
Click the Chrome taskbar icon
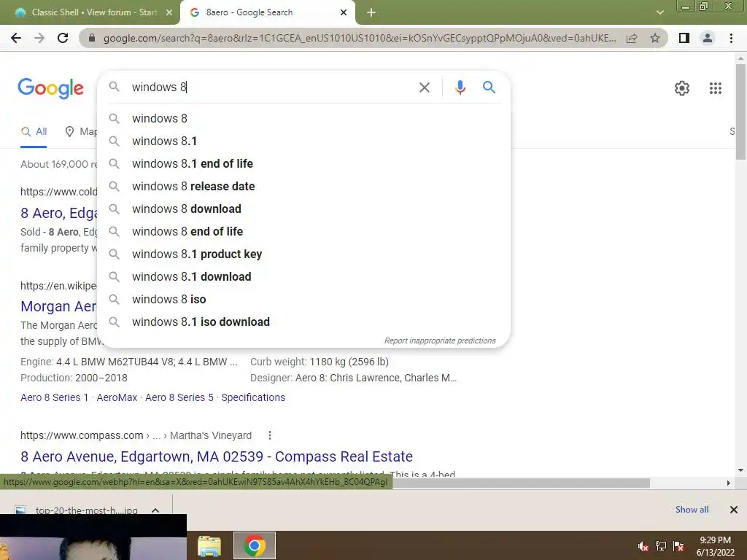[x=255, y=545]
